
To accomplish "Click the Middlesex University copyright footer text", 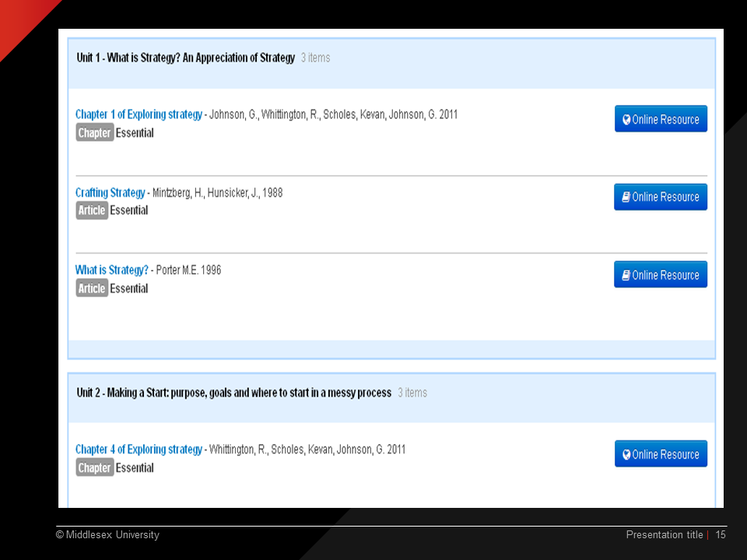I will click(107, 535).
